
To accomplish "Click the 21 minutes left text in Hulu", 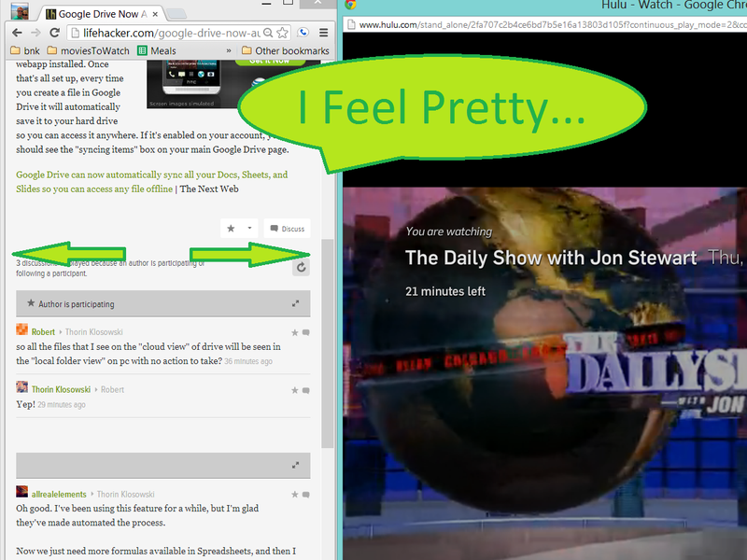I will 445,291.
